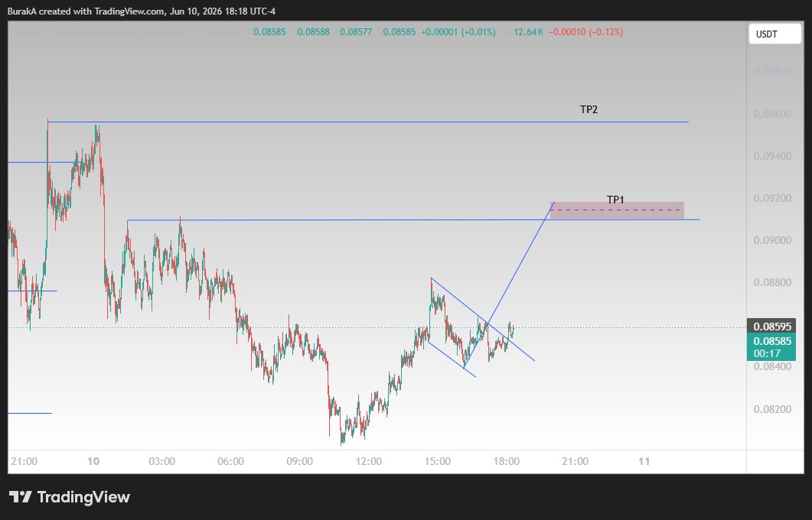Click the 0.08200 price axis label

click(772, 409)
